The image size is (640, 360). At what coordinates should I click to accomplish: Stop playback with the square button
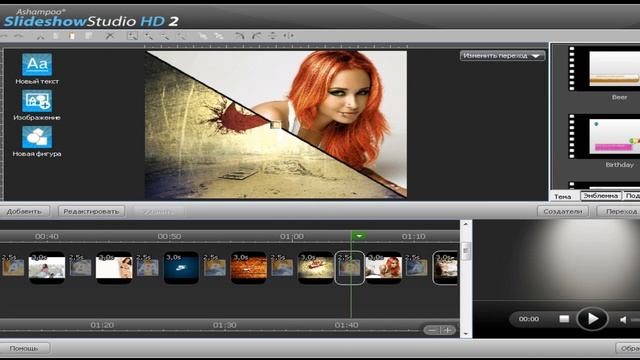click(564, 319)
